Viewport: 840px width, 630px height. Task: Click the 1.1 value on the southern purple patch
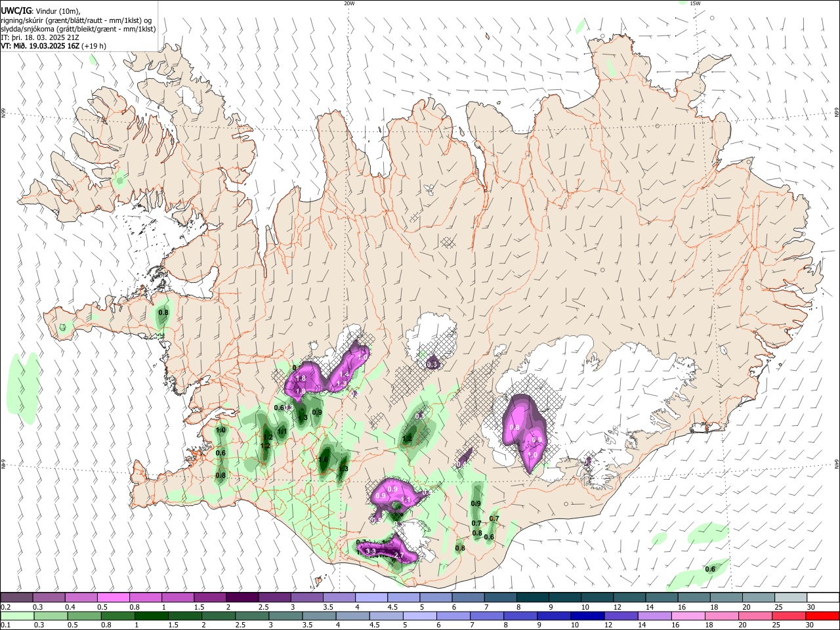406,500
